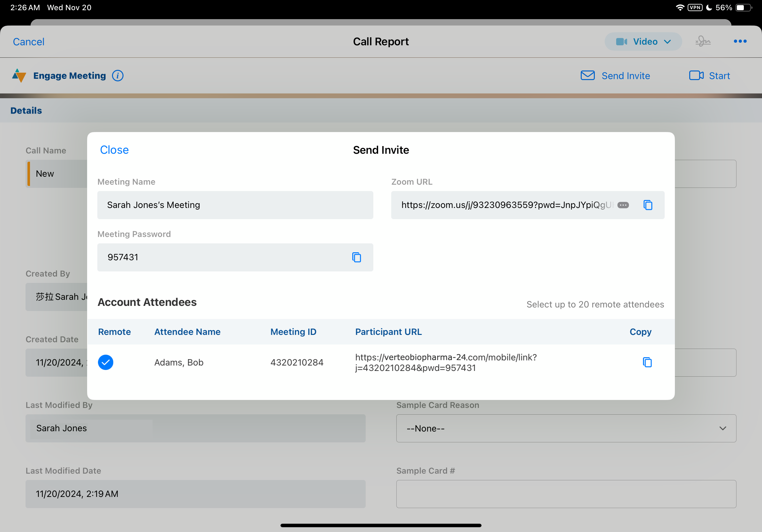Uncheck remote attendee Adams, Bob

coord(106,362)
